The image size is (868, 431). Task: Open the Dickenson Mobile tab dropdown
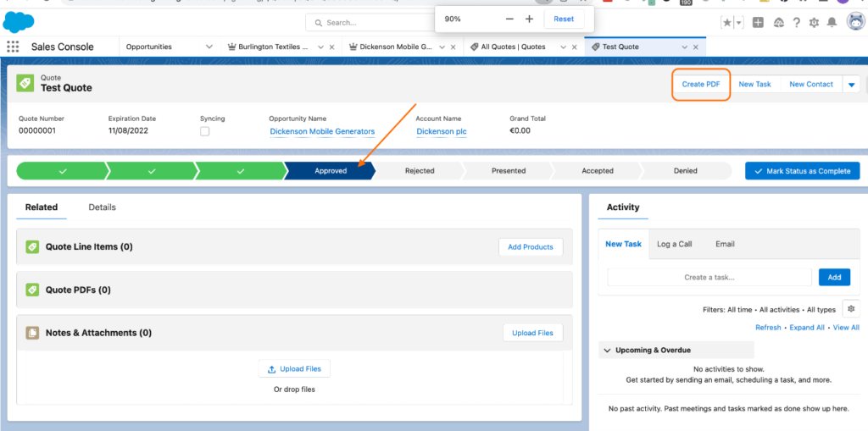(x=442, y=47)
